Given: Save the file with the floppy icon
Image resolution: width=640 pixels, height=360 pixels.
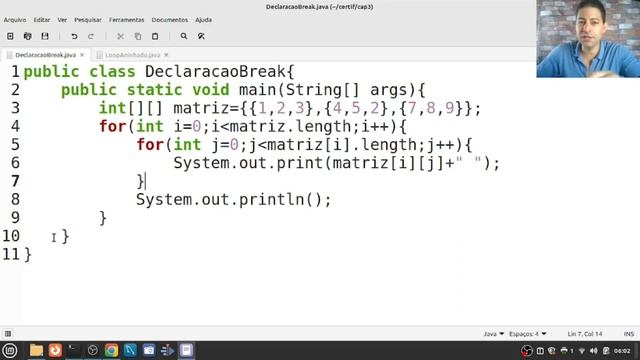Looking at the screenshot, I should 45,36.
